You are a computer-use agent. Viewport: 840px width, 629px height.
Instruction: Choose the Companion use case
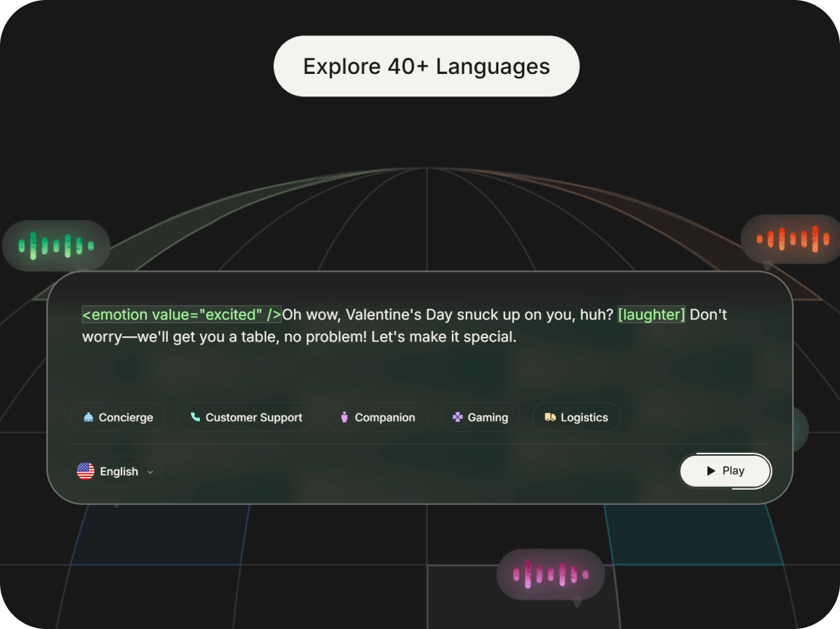pyautogui.click(x=377, y=417)
